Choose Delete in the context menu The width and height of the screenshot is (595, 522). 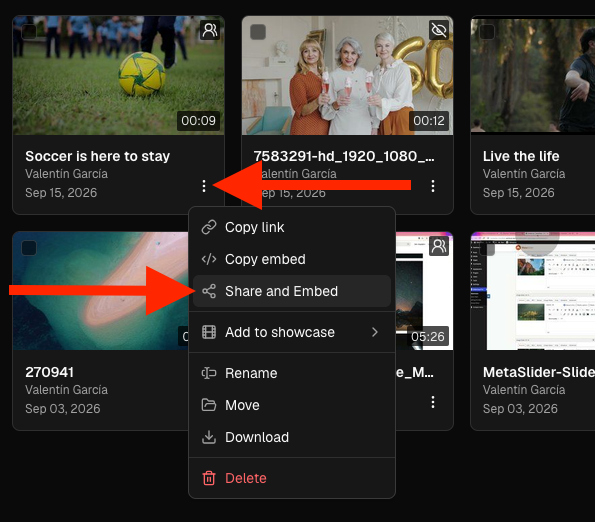tap(292, 478)
